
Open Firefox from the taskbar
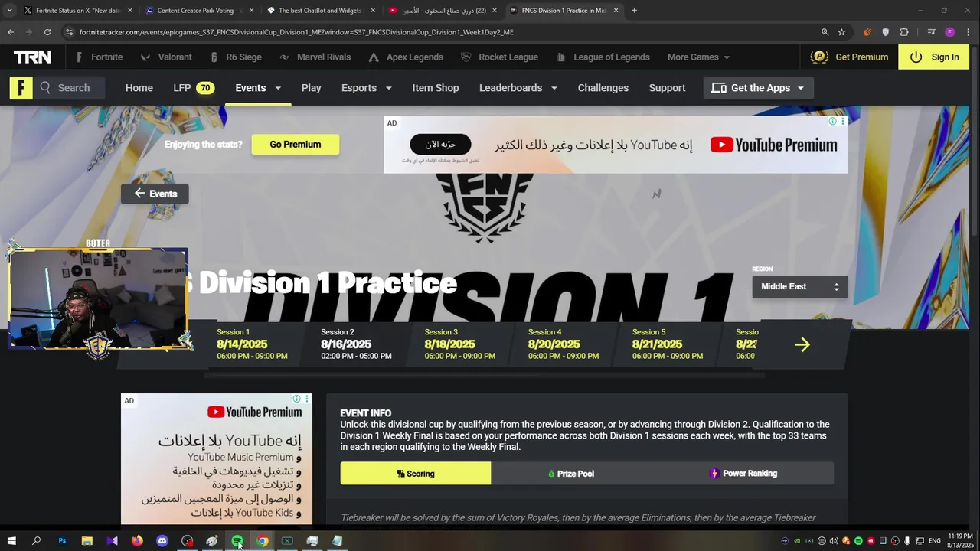coord(137,541)
